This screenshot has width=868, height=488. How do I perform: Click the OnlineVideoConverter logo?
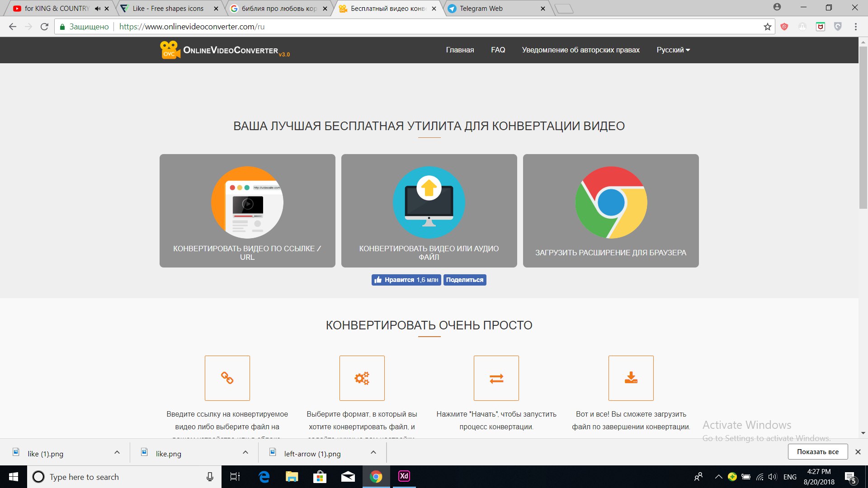tap(225, 50)
